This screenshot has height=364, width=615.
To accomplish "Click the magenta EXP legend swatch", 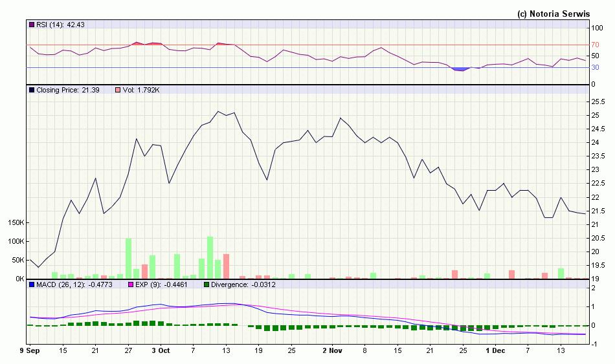I will [131, 285].
